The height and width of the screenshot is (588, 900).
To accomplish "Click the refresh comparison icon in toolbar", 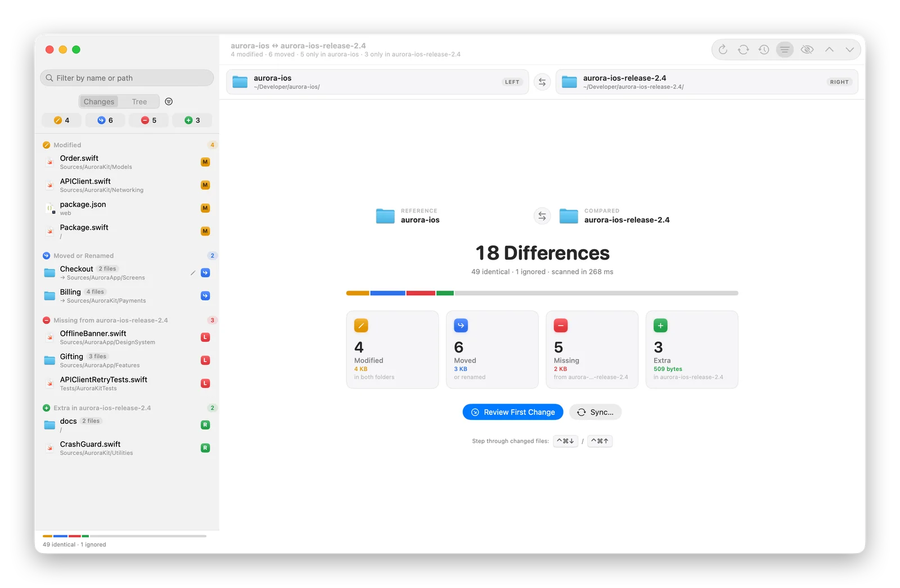I will click(723, 49).
